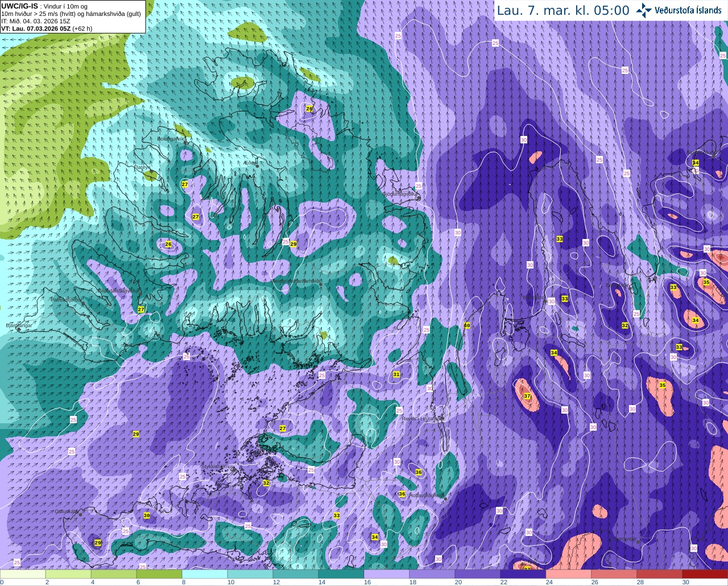Click the yellow 36 marker beside Holtavörðuheiði
The image size is (728, 586).
(x=402, y=494)
